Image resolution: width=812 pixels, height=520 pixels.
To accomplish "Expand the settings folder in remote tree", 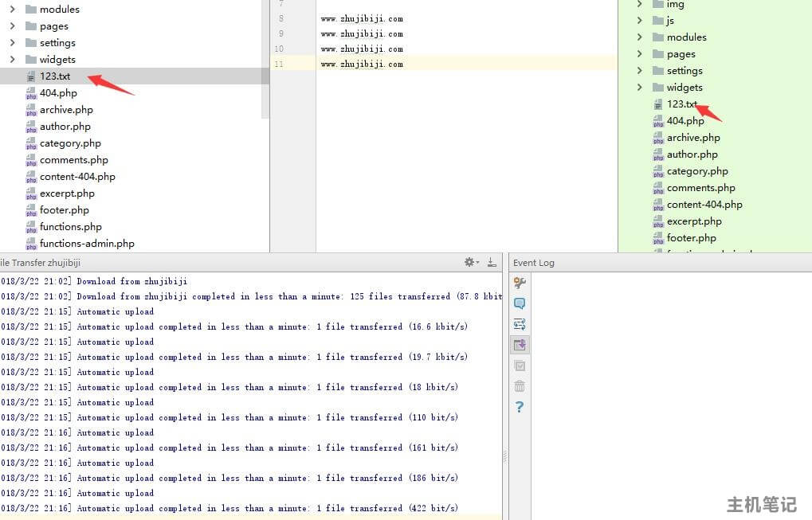I will point(640,71).
